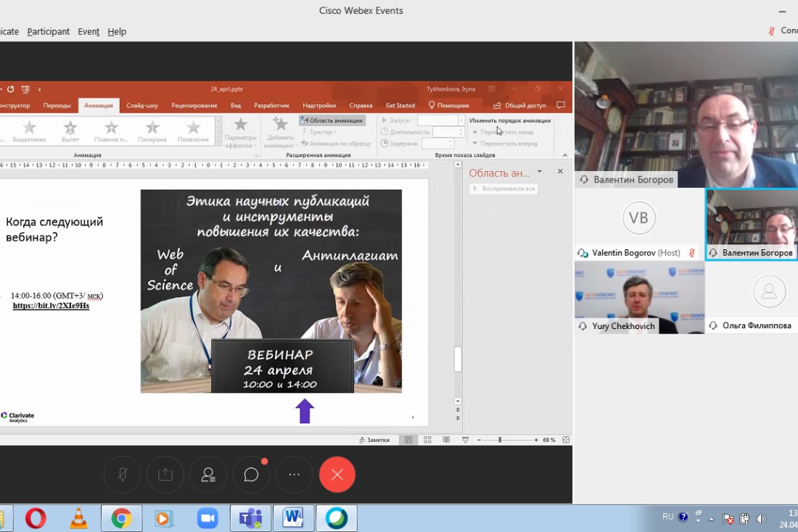Open the Help menu
The height and width of the screenshot is (532, 798).
[x=117, y=31]
